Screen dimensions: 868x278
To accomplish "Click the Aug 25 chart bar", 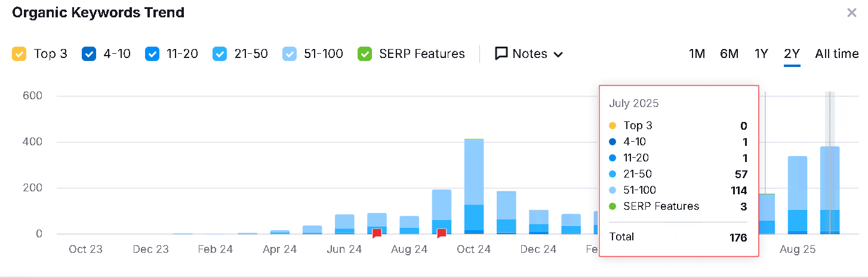I will coord(798,194).
